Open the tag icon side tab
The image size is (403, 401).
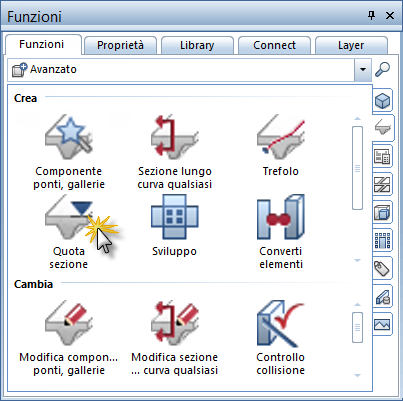[x=382, y=268]
